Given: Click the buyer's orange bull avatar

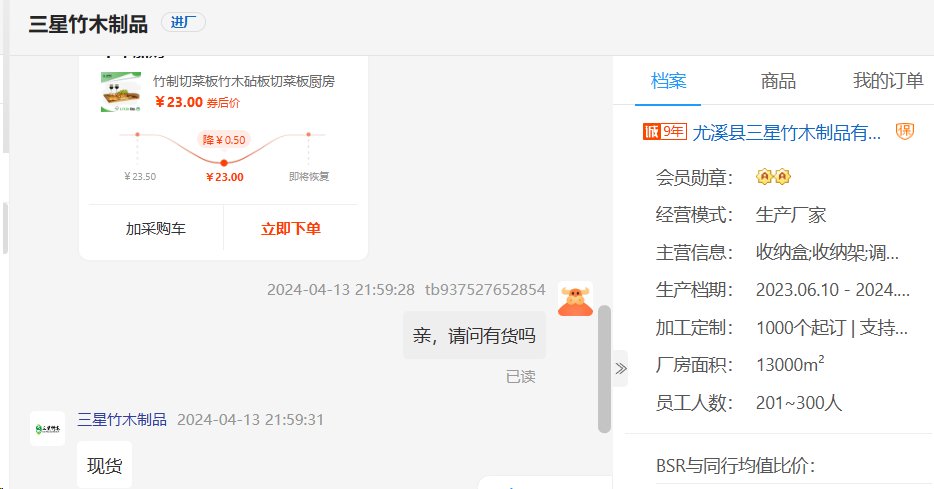Looking at the screenshot, I should tap(575, 299).
